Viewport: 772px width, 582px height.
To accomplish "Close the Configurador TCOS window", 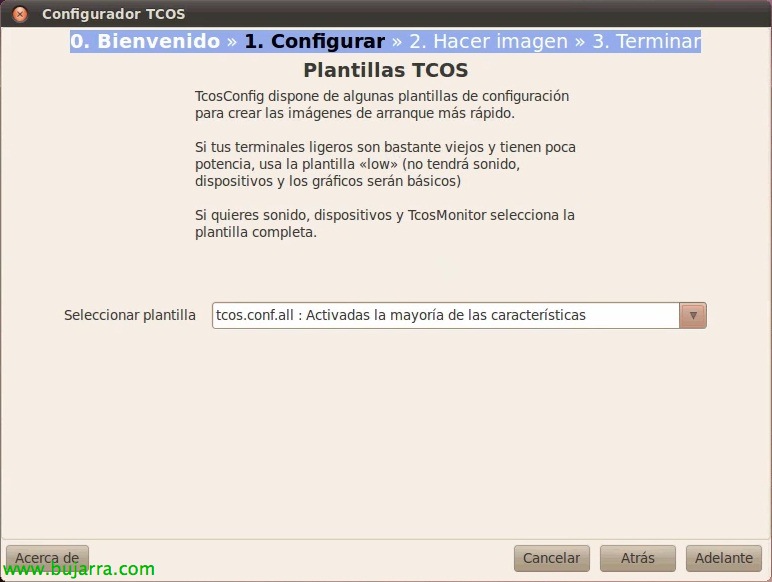I will point(20,14).
